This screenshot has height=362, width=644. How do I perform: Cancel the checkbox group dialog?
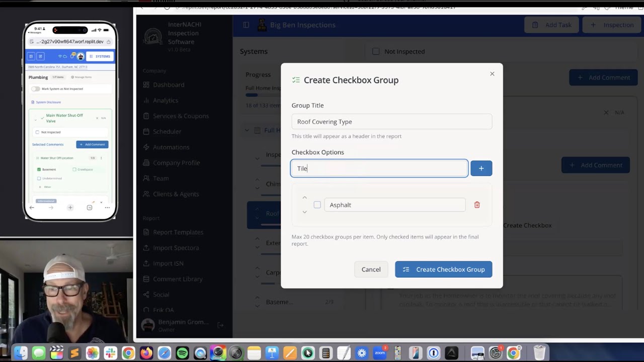pyautogui.click(x=371, y=269)
